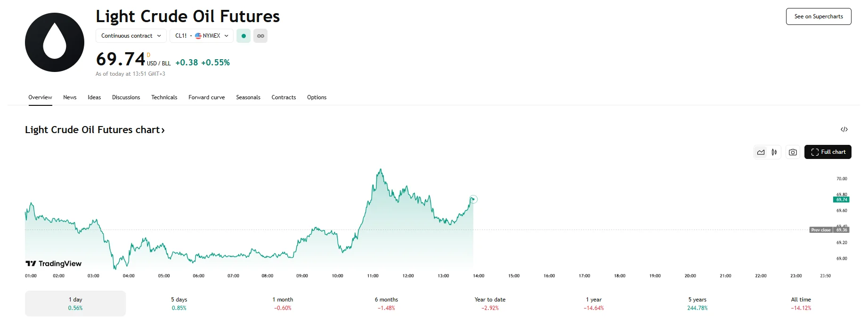Click the 69.74 price label on axis
This screenshot has height=325, width=868.
841,200
